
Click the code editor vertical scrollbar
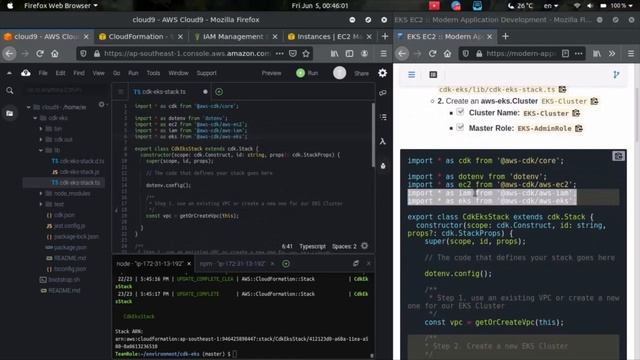373,135
